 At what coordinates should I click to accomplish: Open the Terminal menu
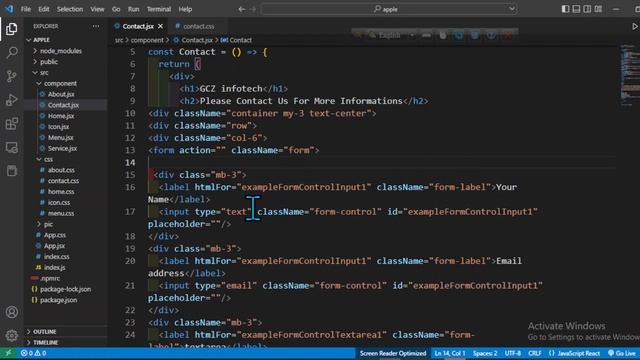click(x=159, y=9)
